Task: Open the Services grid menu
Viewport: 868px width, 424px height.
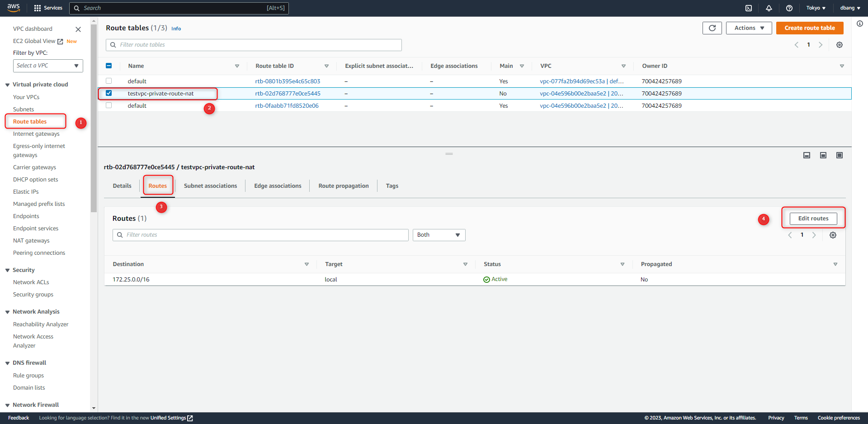Action: pos(48,8)
